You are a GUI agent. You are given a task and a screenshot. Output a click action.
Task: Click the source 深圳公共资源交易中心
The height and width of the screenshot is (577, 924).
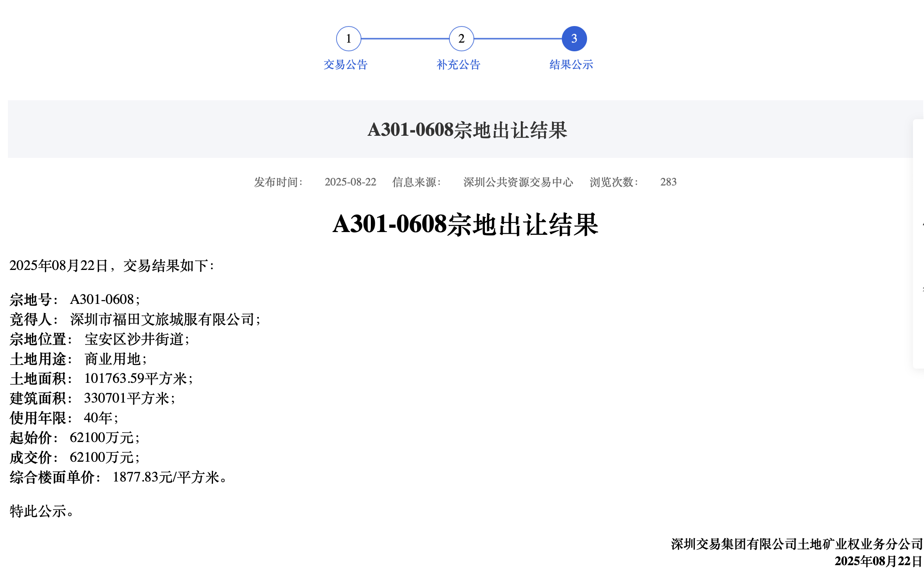(518, 182)
